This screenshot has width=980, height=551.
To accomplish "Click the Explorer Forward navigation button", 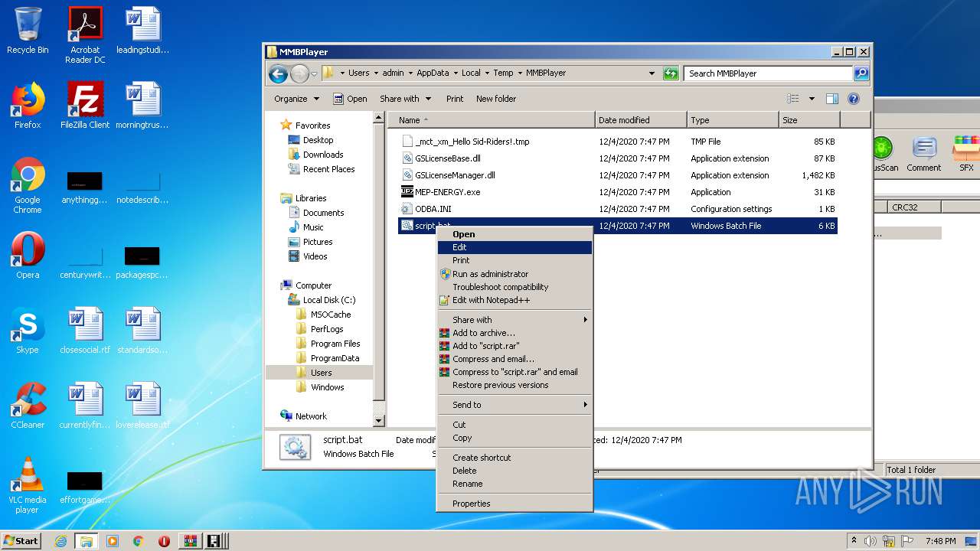I will (x=299, y=73).
